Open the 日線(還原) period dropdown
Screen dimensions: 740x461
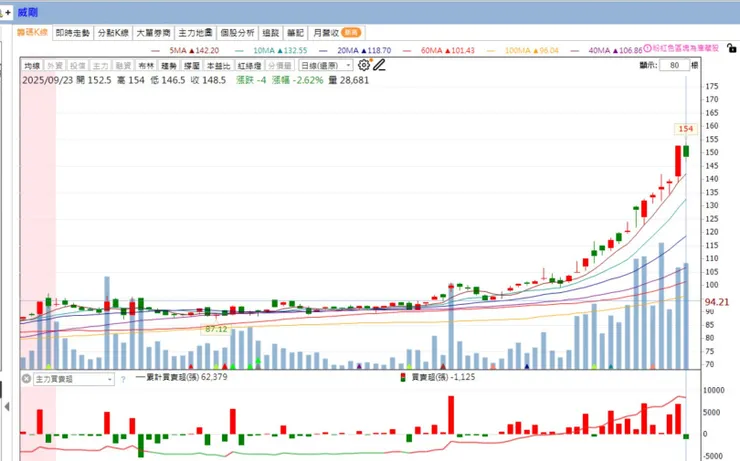coord(326,65)
